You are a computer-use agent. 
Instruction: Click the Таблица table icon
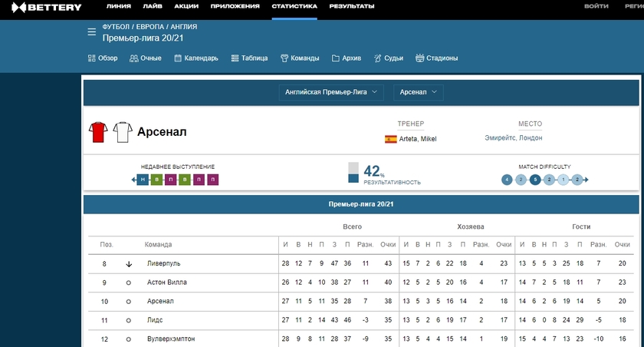point(235,58)
